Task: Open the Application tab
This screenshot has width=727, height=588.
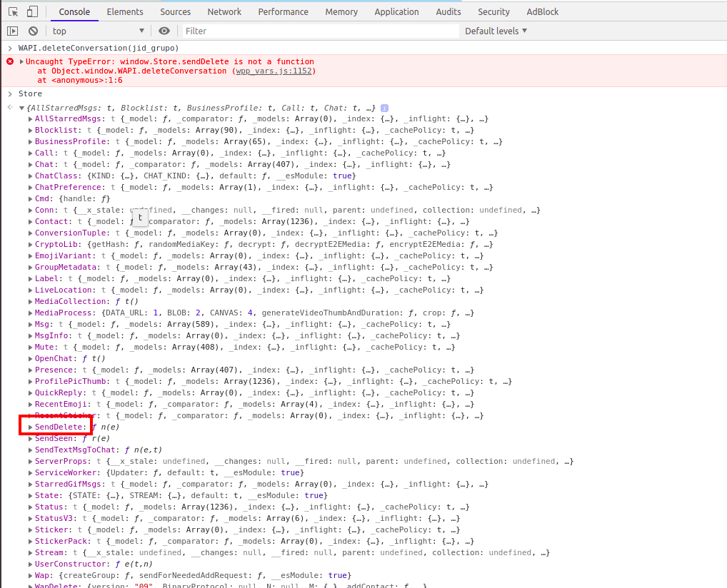Action: (x=396, y=12)
